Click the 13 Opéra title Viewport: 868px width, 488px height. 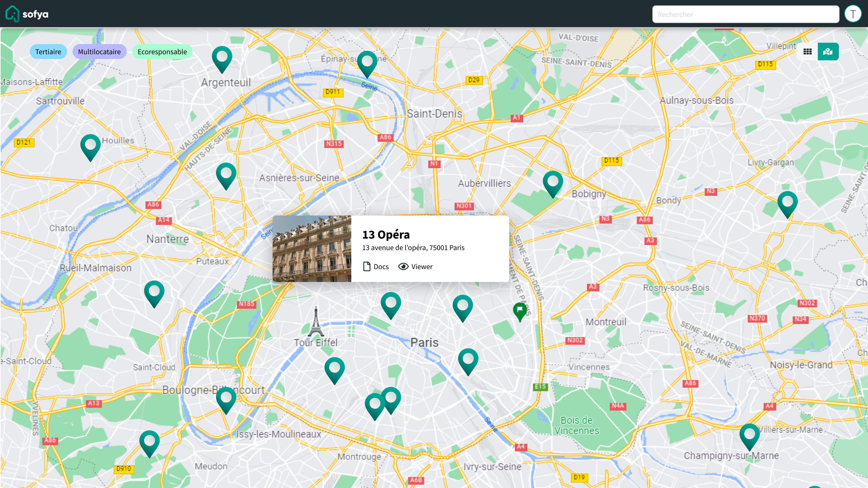tap(386, 235)
